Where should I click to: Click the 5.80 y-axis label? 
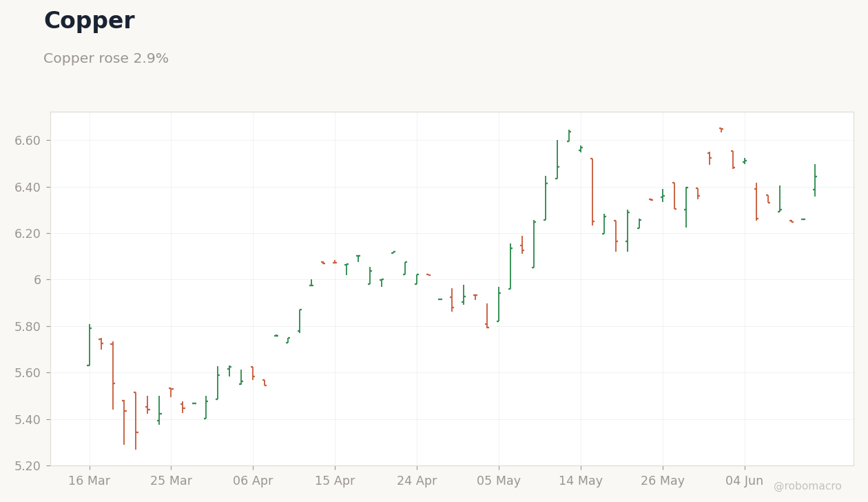pyautogui.click(x=28, y=326)
